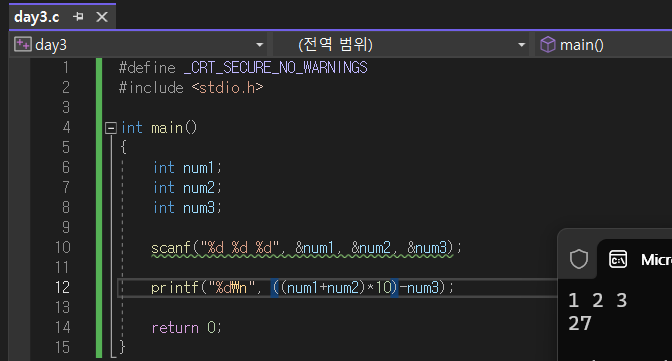Click the terminal icon in console tab
Viewport: 672px width, 361px height.
(618, 259)
